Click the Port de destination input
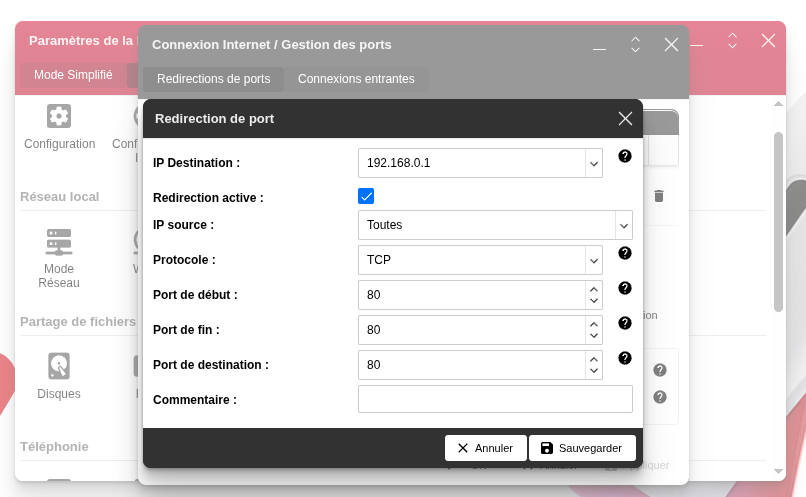 click(471, 365)
